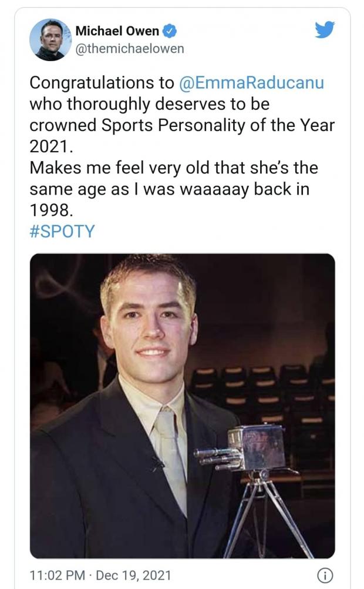Click the 2021 text ending first sentence
Image resolution: width=364 pixels, height=589 pixels.
(x=48, y=146)
